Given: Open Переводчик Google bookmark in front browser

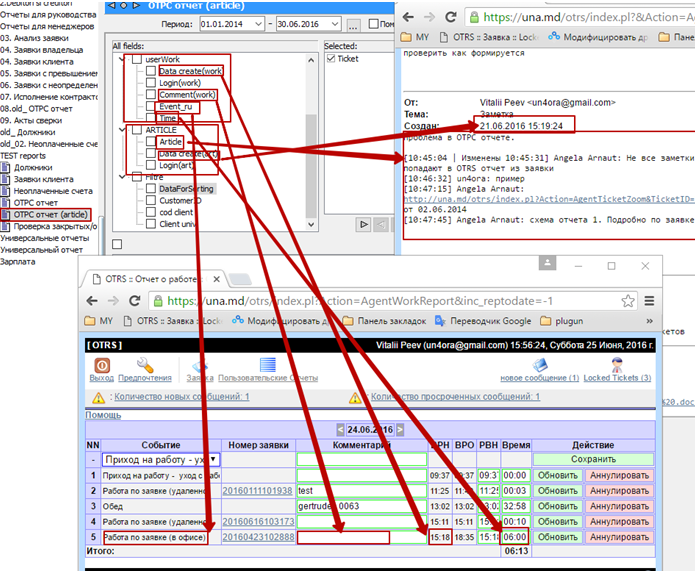Looking at the screenshot, I should click(483, 321).
